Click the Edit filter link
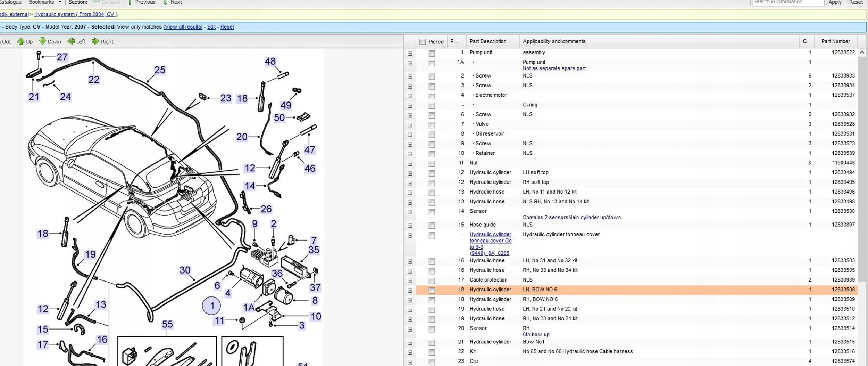 211,27
